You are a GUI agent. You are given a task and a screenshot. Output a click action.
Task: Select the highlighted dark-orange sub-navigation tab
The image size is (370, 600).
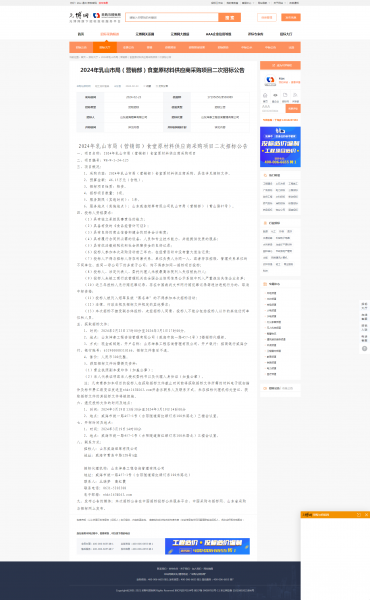[104, 48]
